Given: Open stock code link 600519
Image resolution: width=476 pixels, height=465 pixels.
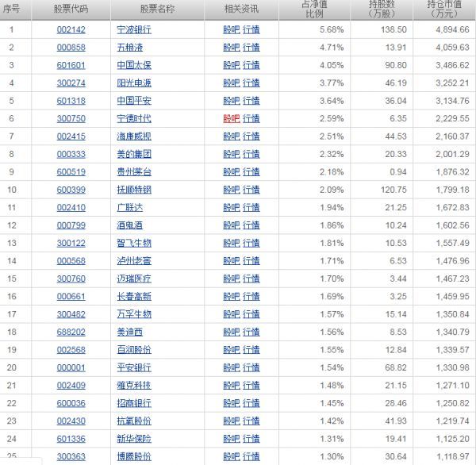Looking at the screenshot, I should tap(71, 172).
